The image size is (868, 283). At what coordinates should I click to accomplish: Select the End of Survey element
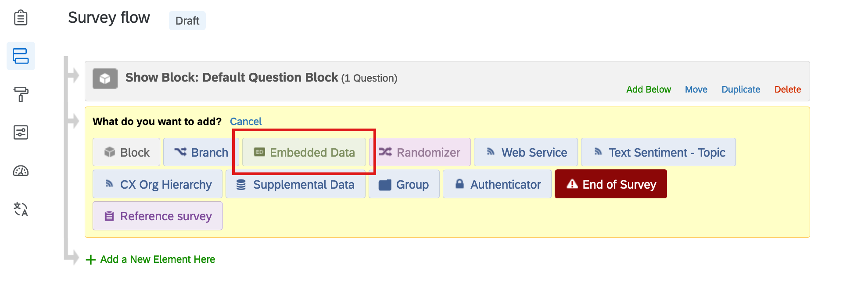610,184
